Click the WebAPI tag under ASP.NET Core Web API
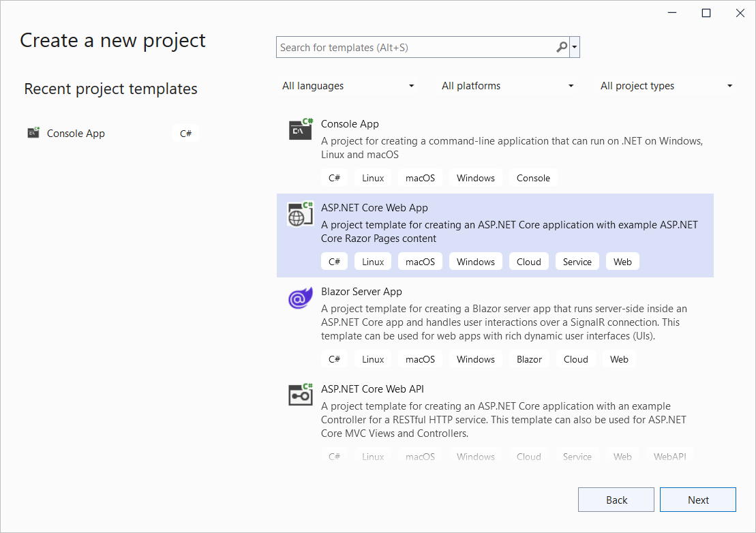Screen dimensions: 756x533 (x=670, y=456)
